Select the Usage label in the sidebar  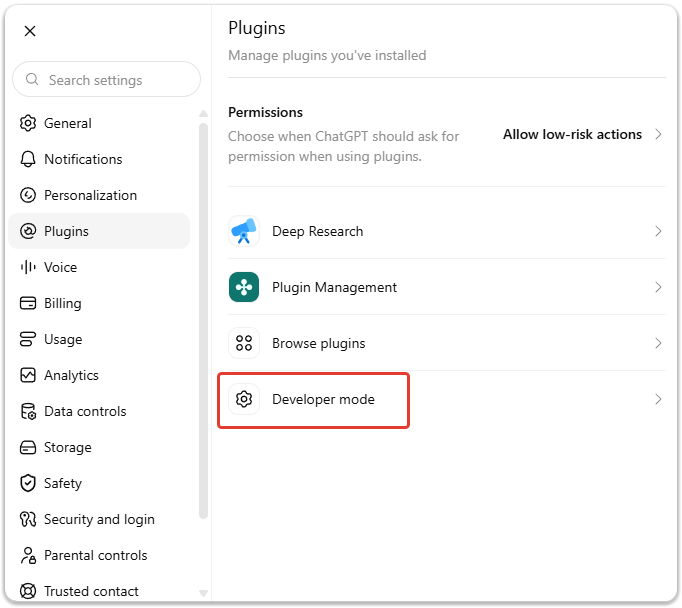(63, 339)
